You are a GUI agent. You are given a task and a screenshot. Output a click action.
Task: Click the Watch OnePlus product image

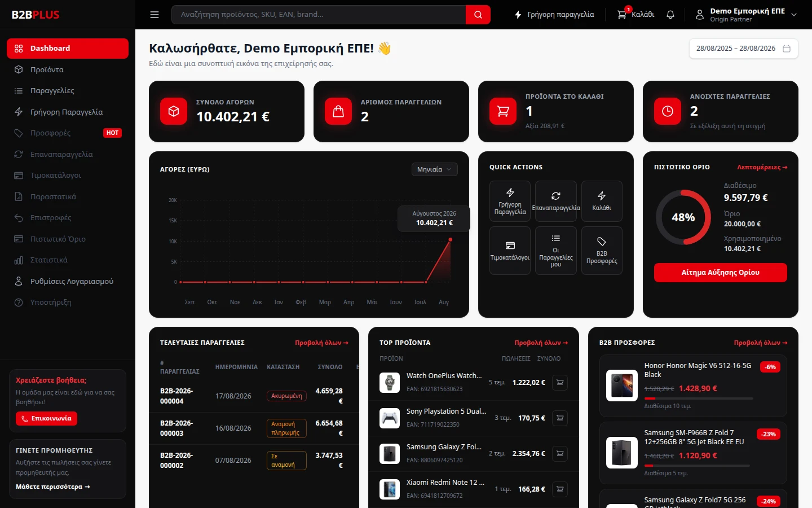390,383
